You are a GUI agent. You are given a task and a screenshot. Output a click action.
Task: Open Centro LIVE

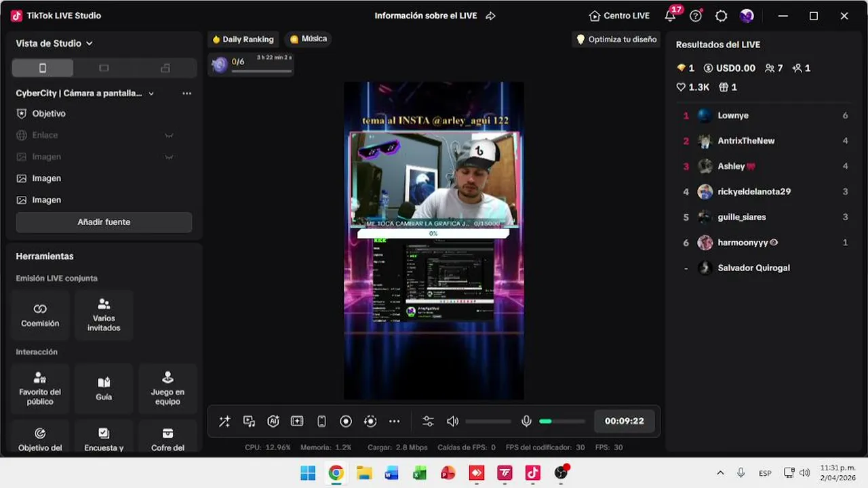coord(619,16)
